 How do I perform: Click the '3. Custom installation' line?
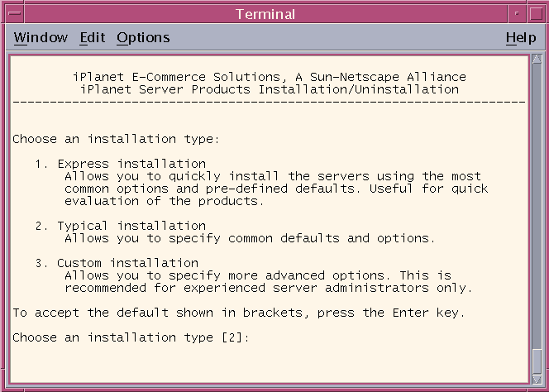[117, 263]
